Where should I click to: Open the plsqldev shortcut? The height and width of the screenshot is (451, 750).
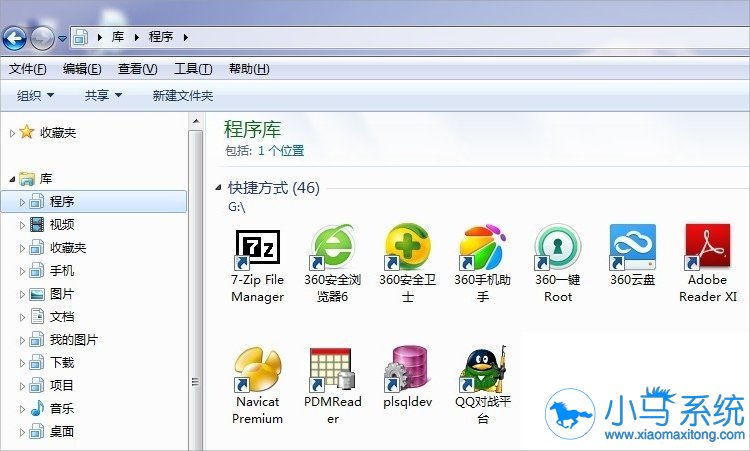[x=408, y=378]
